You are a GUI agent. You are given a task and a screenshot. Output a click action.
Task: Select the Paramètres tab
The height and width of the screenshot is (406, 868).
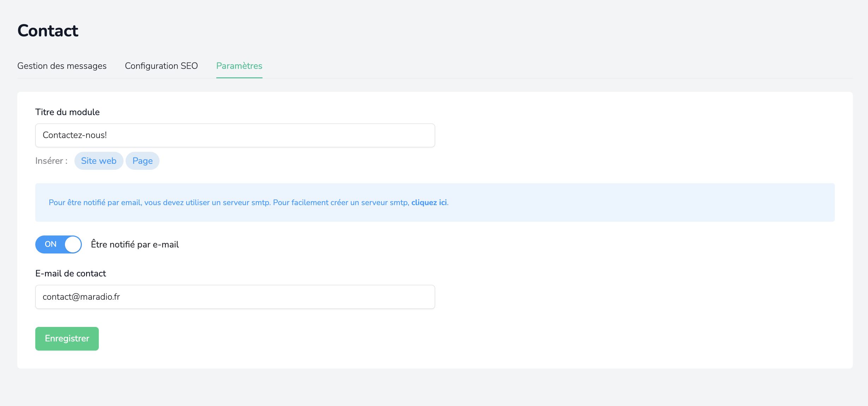tap(239, 66)
